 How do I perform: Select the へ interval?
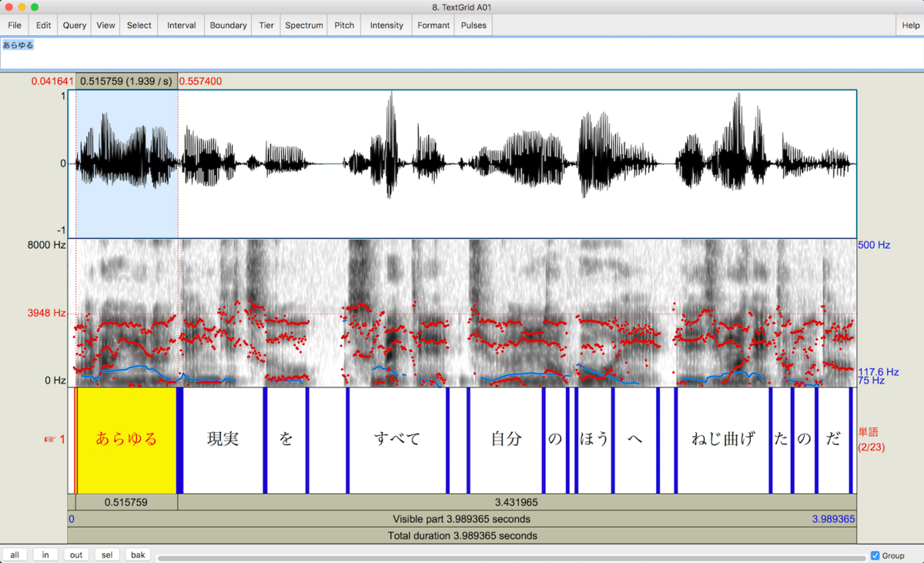point(635,440)
